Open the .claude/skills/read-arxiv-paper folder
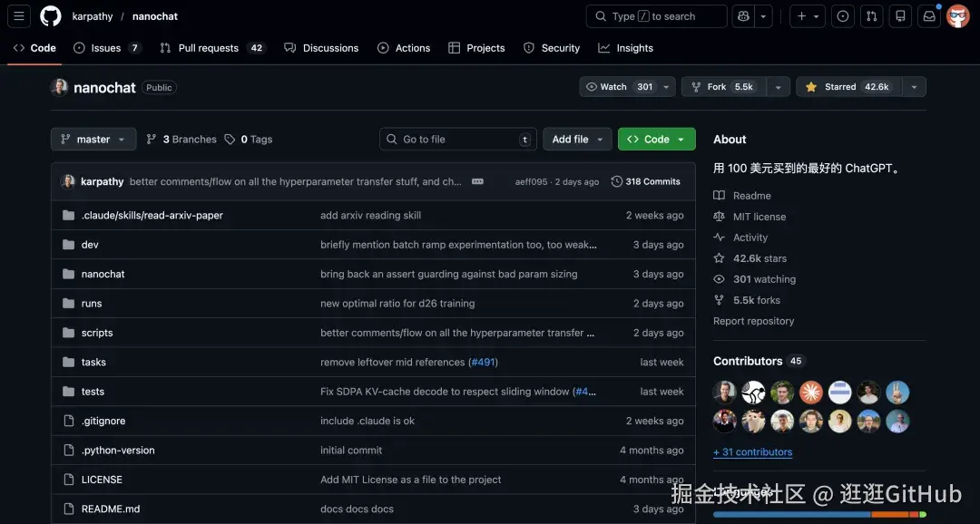980x524 pixels. [x=152, y=215]
